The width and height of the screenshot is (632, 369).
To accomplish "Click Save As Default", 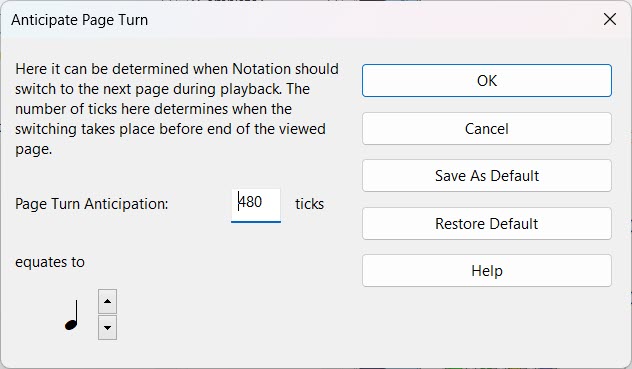I will click(486, 175).
